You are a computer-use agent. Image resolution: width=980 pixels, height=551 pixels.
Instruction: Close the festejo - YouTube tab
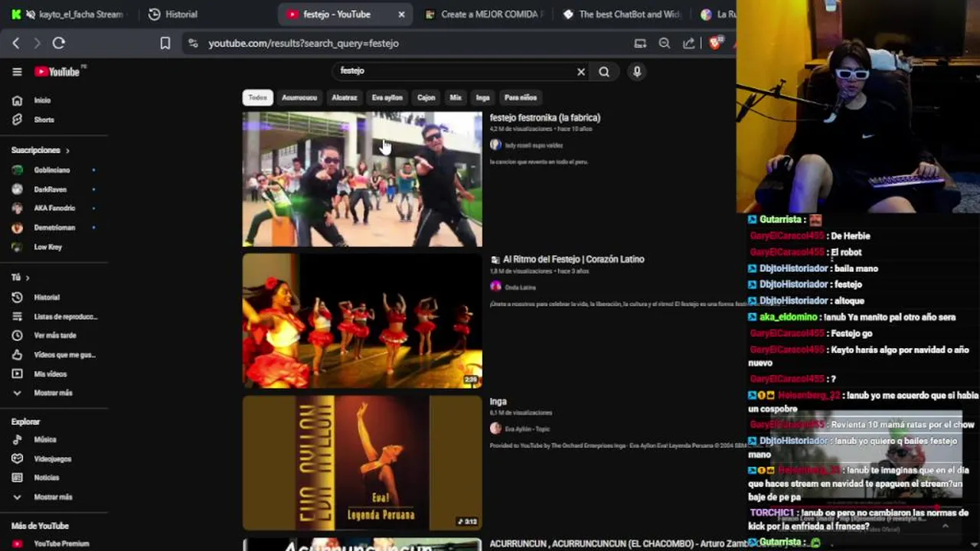coord(401,15)
